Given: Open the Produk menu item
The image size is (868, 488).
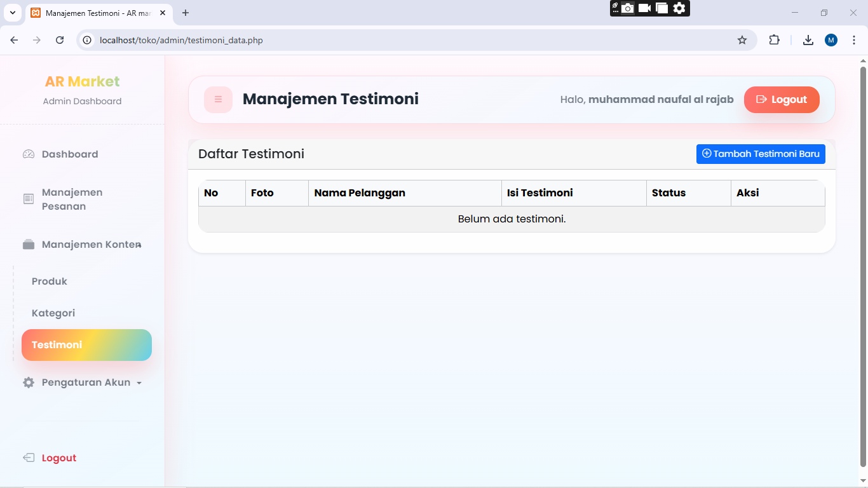Looking at the screenshot, I should [x=50, y=281].
